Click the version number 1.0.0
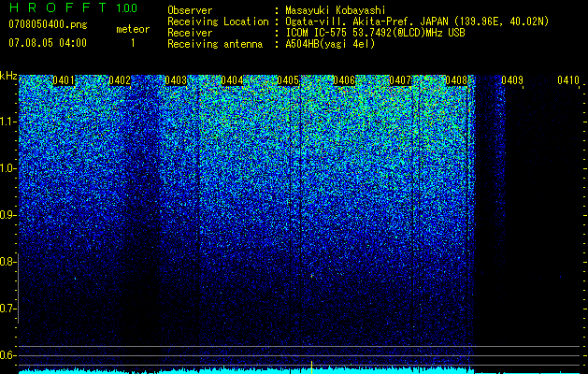 pos(127,7)
